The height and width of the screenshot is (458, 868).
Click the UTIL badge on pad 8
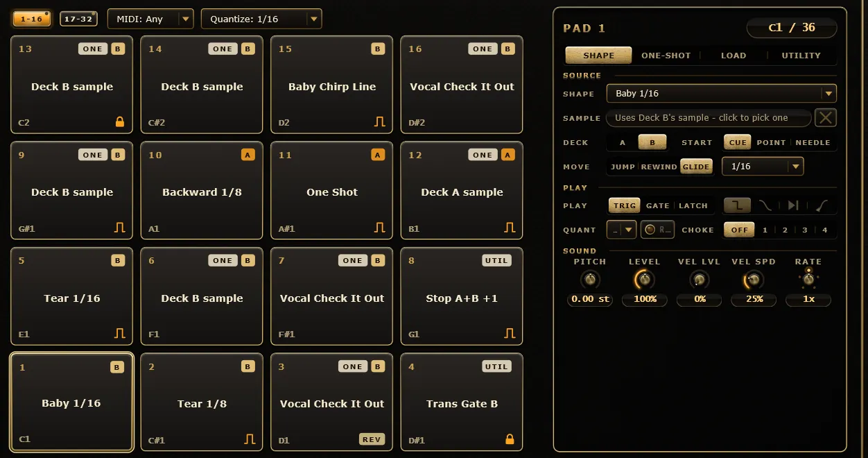tap(496, 260)
